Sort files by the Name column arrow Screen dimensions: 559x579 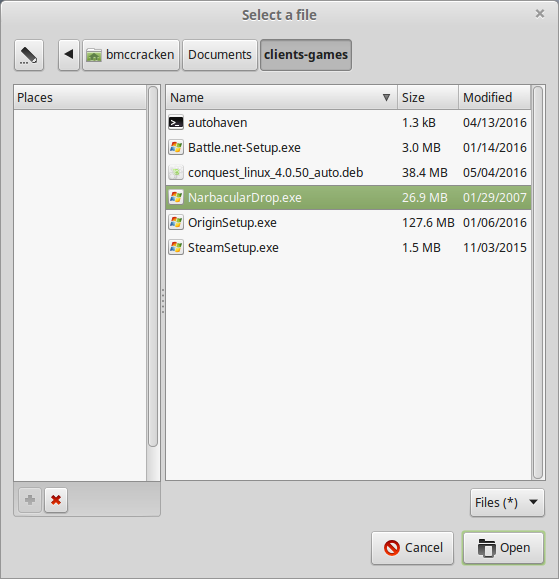point(386,97)
